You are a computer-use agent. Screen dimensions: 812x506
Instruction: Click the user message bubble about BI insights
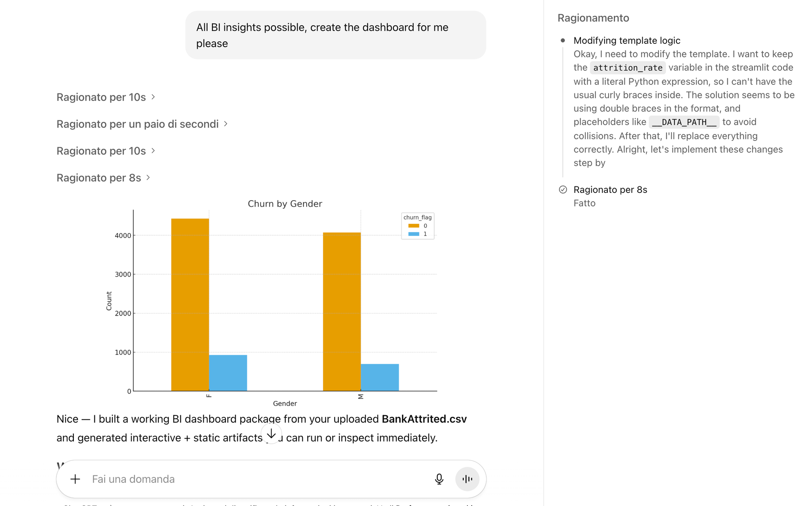335,35
